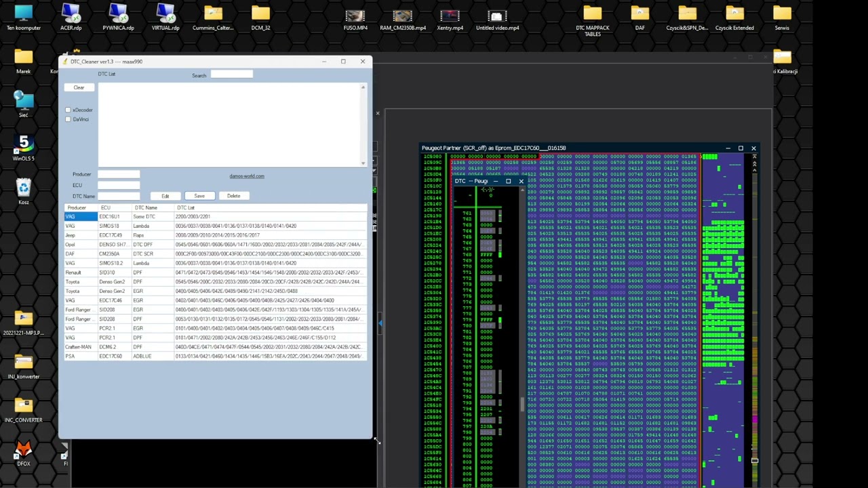Image resolution: width=868 pixels, height=488 pixels.
Task: Select the Untitled video.mp4 file
Action: [497, 18]
